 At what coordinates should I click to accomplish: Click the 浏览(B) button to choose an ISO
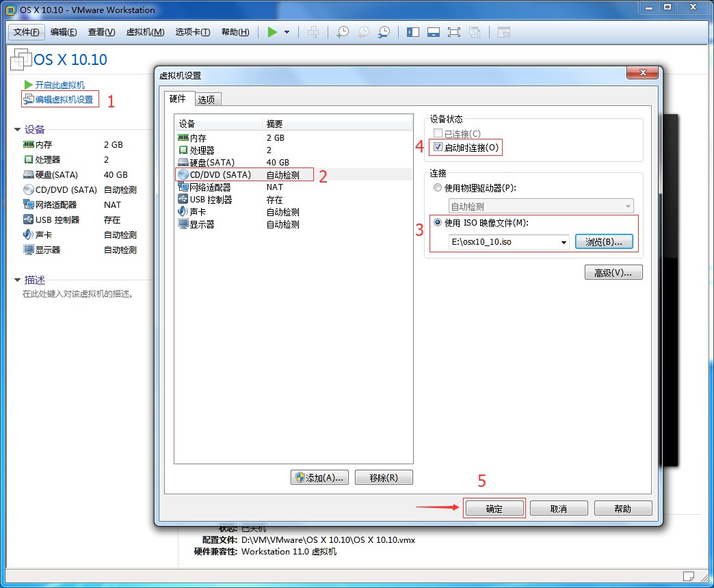pos(604,241)
